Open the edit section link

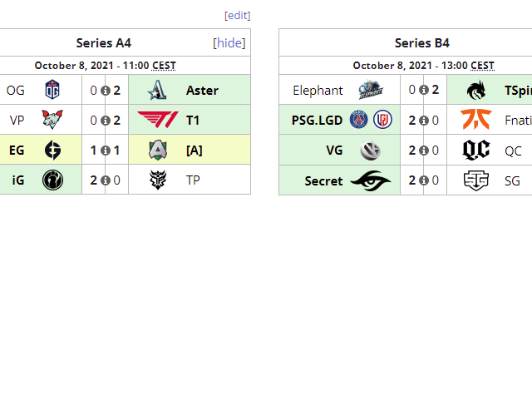(237, 15)
